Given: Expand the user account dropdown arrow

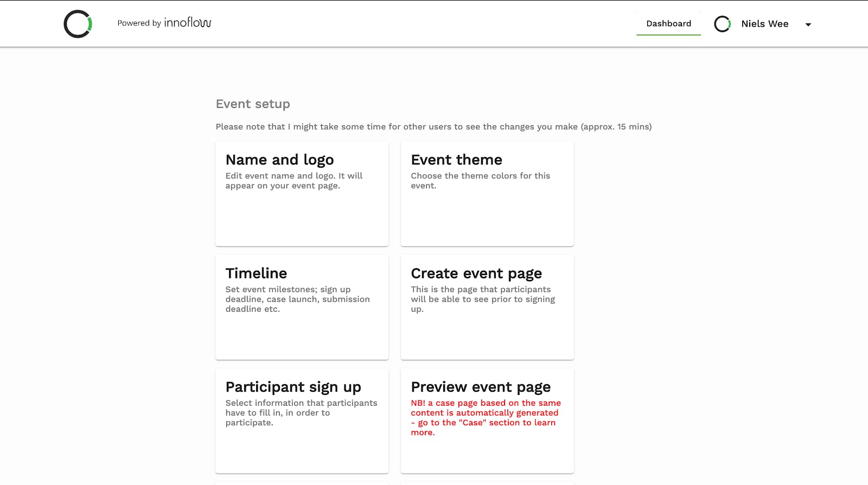Looking at the screenshot, I should coord(808,24).
